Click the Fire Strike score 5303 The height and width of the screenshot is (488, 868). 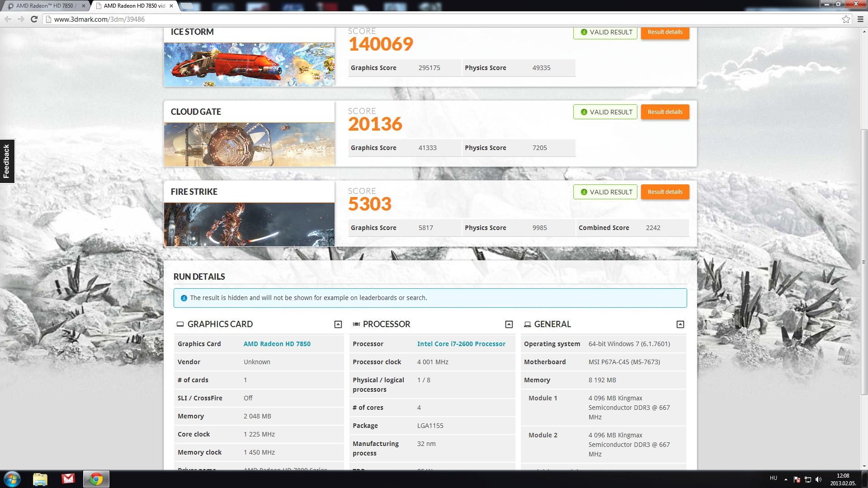coord(370,204)
